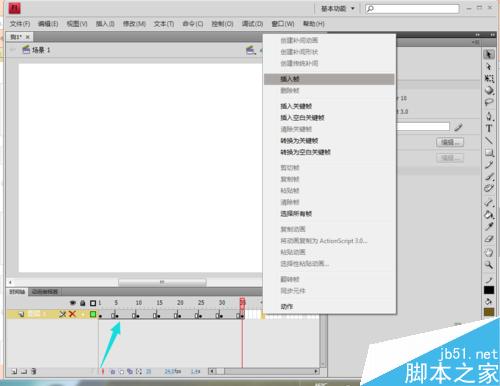Collapse properties panel double-arrow icon
The height and width of the screenshot is (386, 500).
[477, 35]
